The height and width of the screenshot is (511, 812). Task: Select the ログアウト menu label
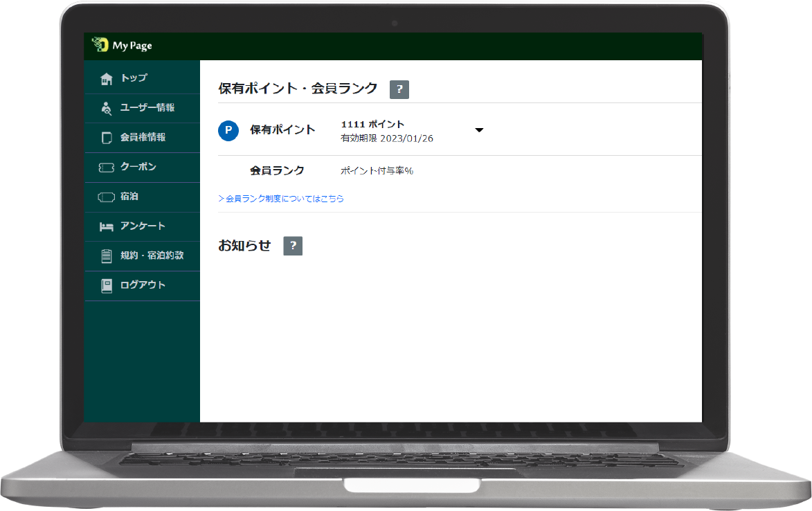(143, 285)
